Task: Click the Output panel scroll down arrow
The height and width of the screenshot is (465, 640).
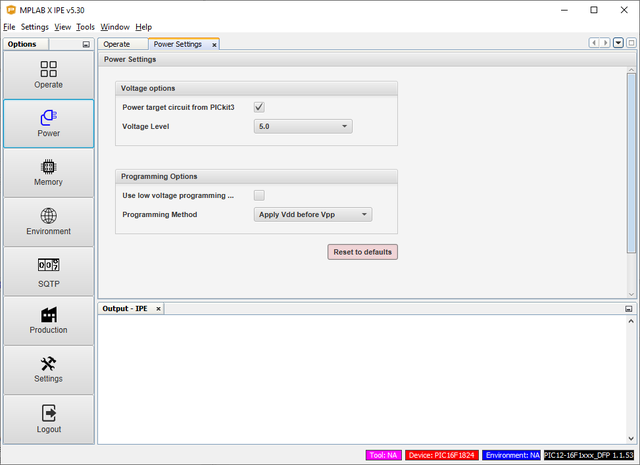Action: [x=631, y=438]
